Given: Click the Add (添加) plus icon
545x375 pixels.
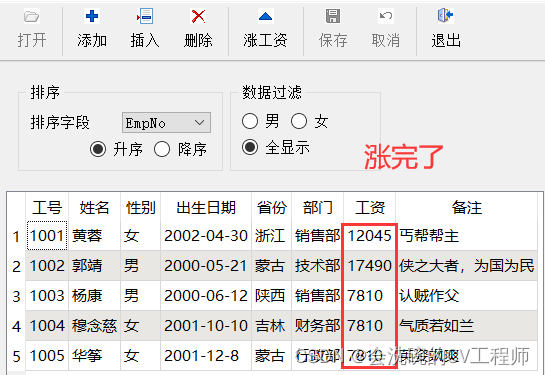Looking at the screenshot, I should 92,16.
